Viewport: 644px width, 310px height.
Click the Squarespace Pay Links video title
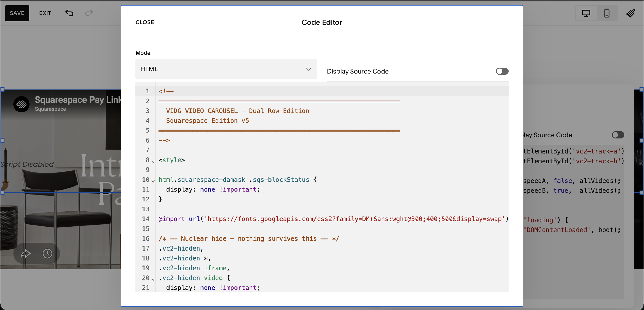tap(78, 100)
